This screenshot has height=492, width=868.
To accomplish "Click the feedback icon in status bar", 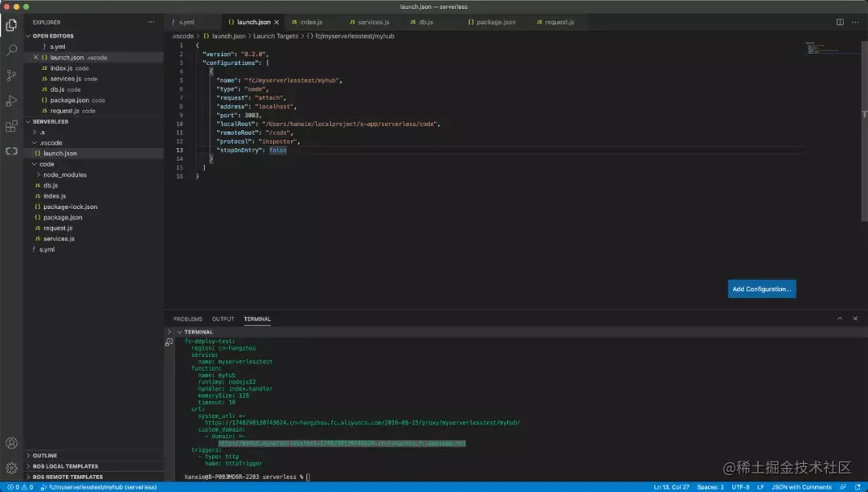I will (843, 487).
